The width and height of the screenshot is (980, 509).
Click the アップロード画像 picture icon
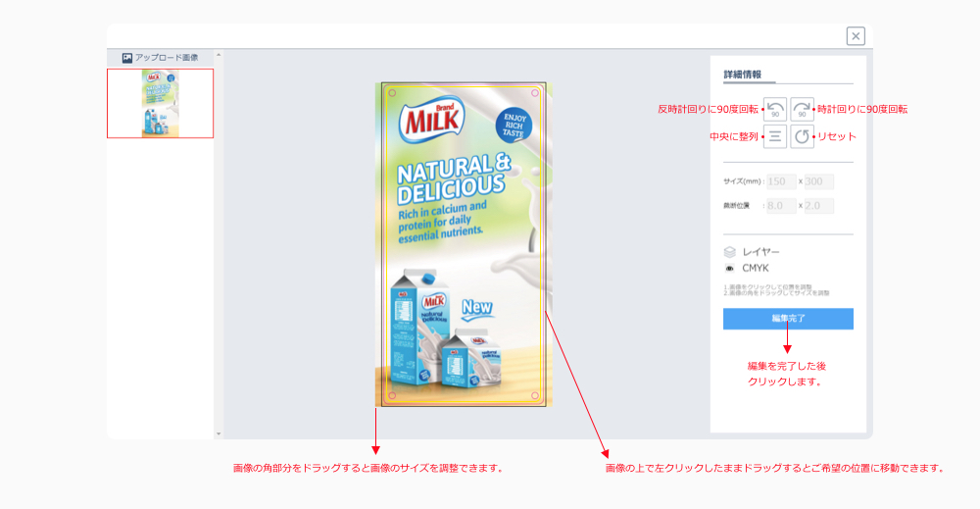pos(127,58)
